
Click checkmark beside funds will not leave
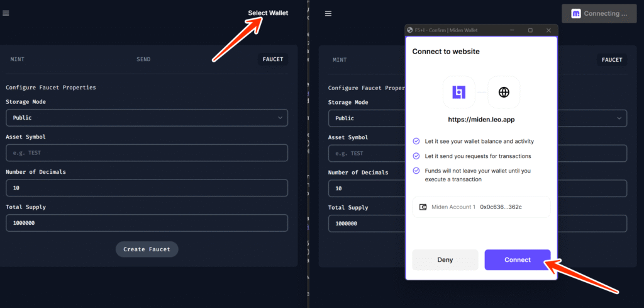(x=416, y=170)
